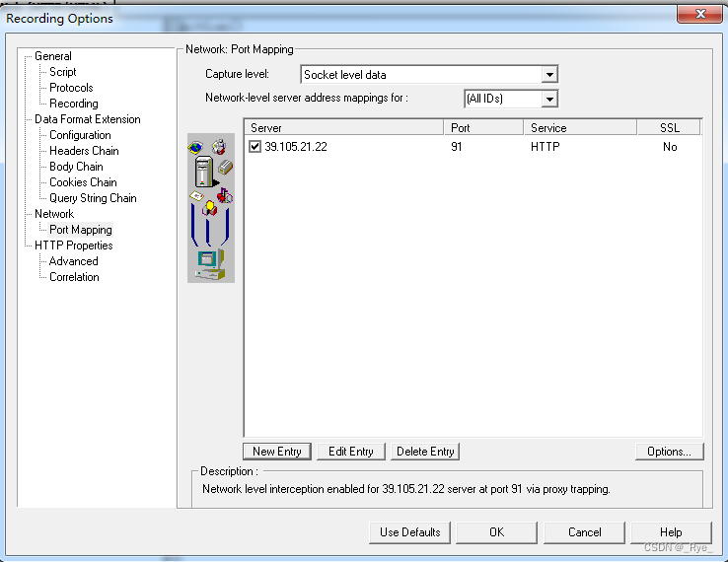Click the port 91 cell

[x=457, y=147]
